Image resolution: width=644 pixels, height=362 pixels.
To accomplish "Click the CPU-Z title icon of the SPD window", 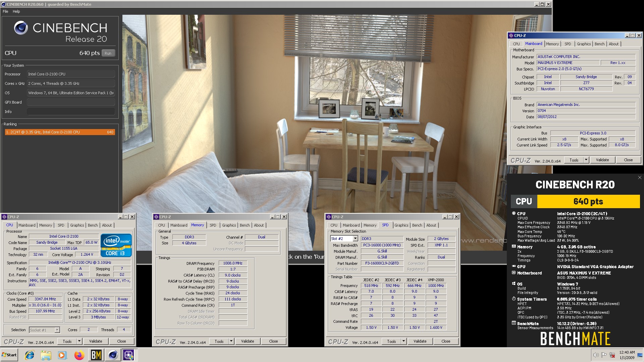I will (x=328, y=217).
